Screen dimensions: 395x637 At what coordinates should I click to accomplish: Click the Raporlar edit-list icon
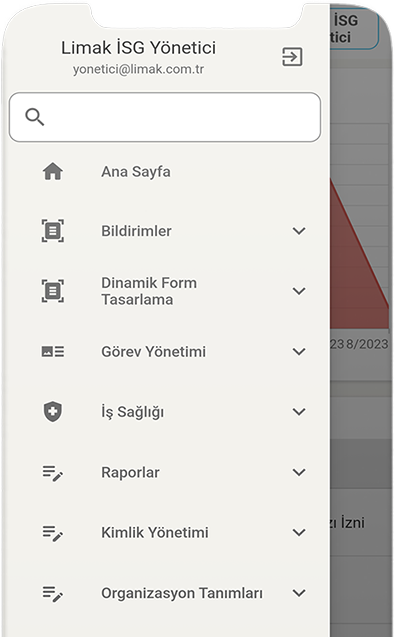53,473
